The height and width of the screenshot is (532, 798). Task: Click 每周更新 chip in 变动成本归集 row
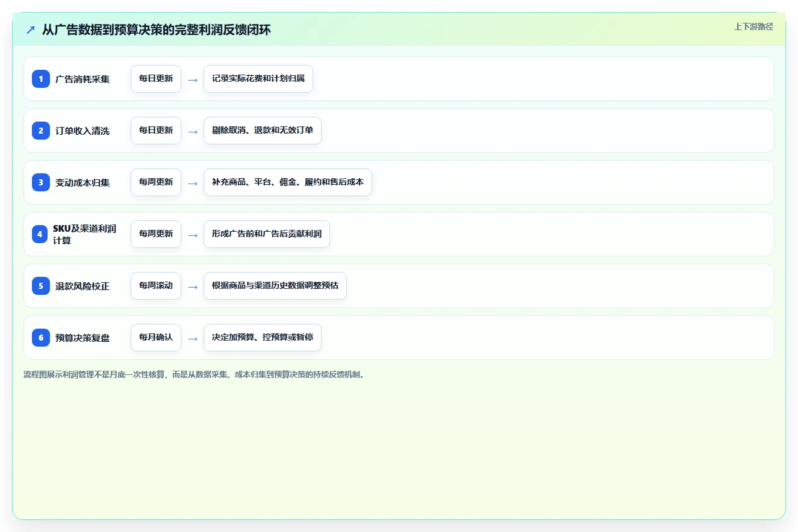156,182
